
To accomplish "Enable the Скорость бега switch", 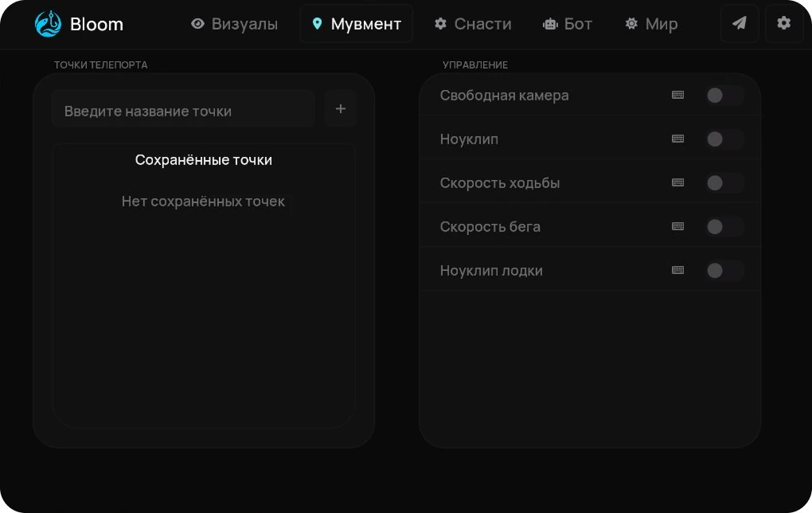I will coord(724,226).
